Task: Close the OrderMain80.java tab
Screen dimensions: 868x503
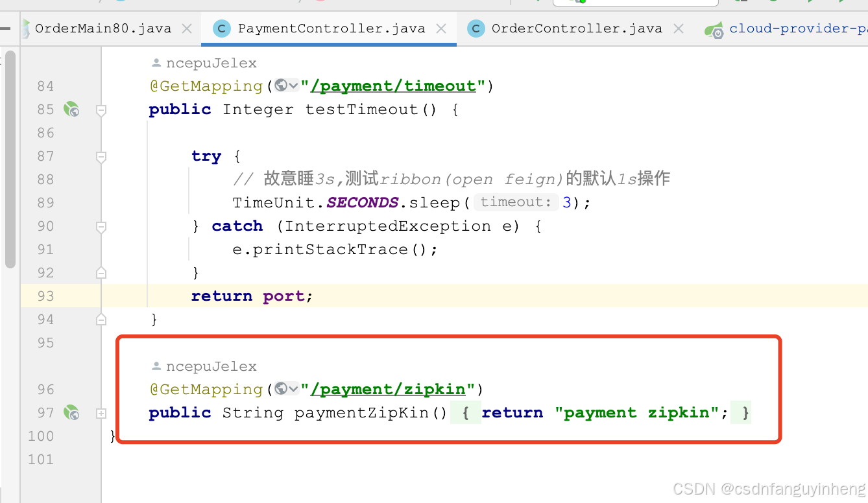Action: point(187,29)
